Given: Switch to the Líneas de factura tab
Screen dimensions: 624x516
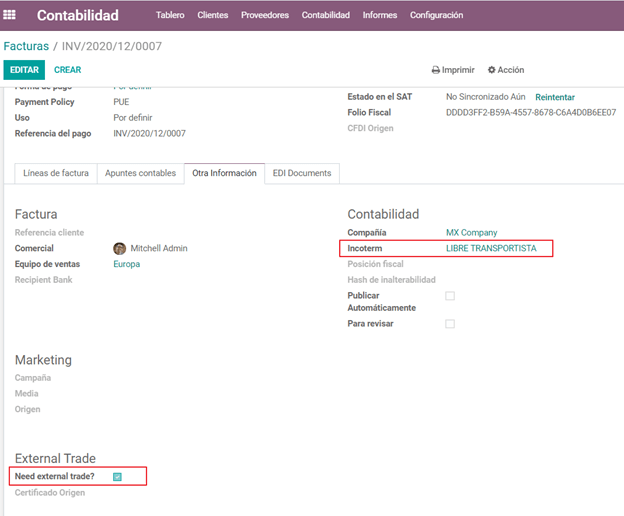Looking at the screenshot, I should (x=56, y=173).
